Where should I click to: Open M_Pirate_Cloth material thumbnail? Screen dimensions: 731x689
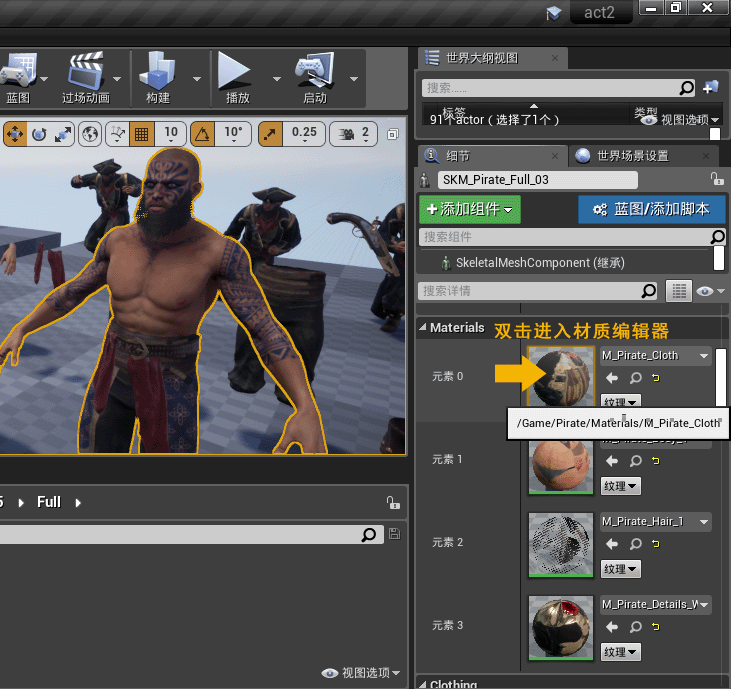click(x=561, y=376)
